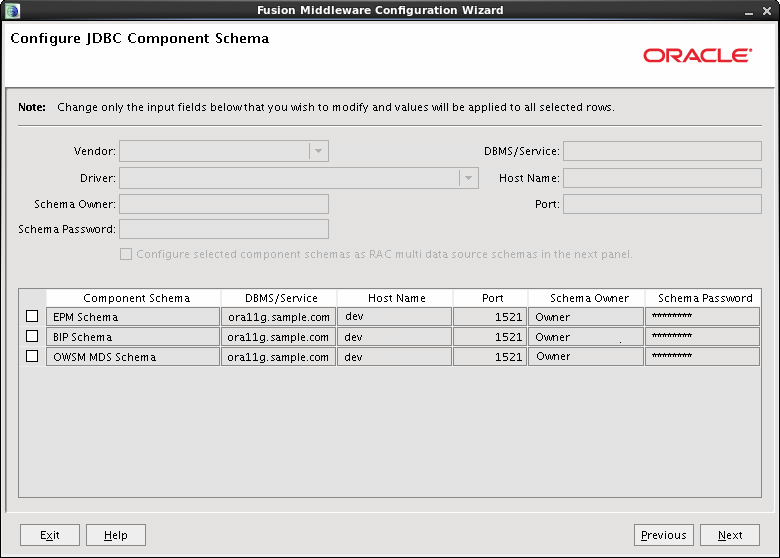Close the Configuration Wizard window
Viewport: 780px width, 558px height.
tap(767, 11)
